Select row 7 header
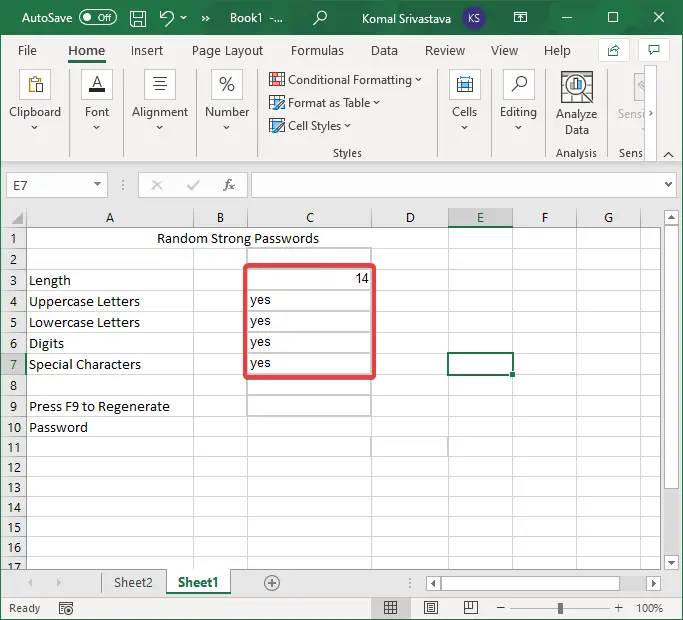The width and height of the screenshot is (683, 620). tap(14, 364)
